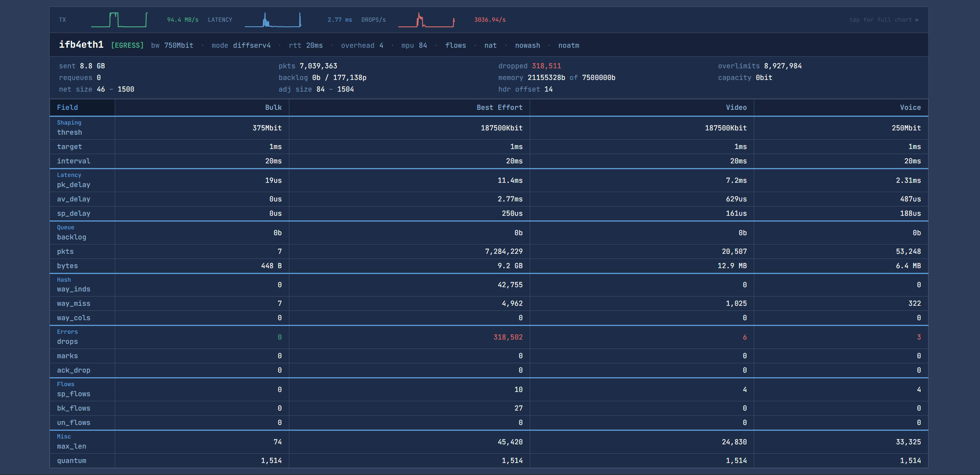Click the Errors drops row label
Image resolution: width=980 pixels, height=475 pixels.
coord(67,341)
